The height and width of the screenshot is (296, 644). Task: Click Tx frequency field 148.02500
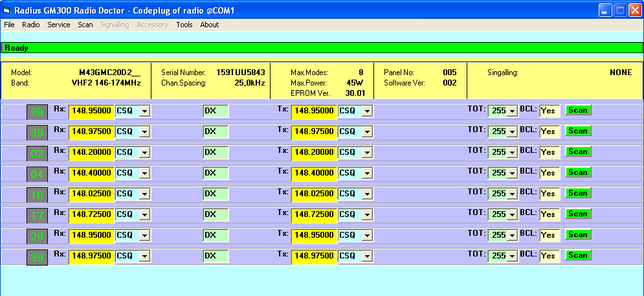314,194
